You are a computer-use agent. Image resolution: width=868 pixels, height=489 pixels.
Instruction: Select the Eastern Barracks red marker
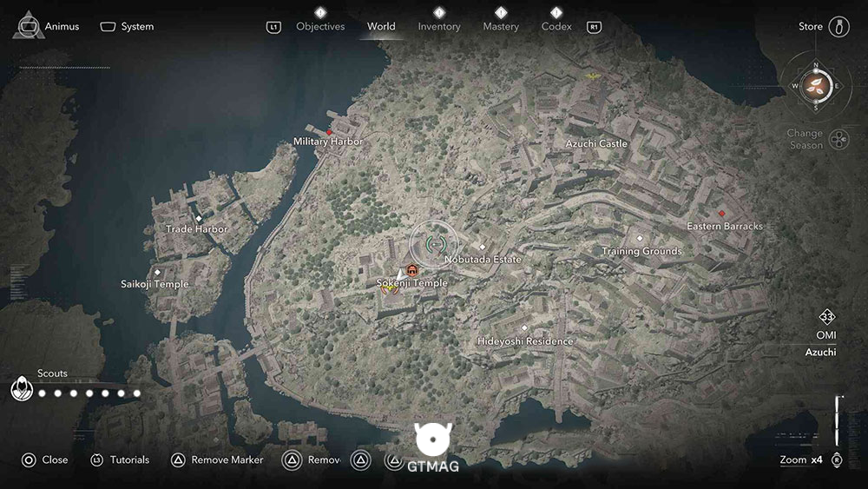[721, 213]
